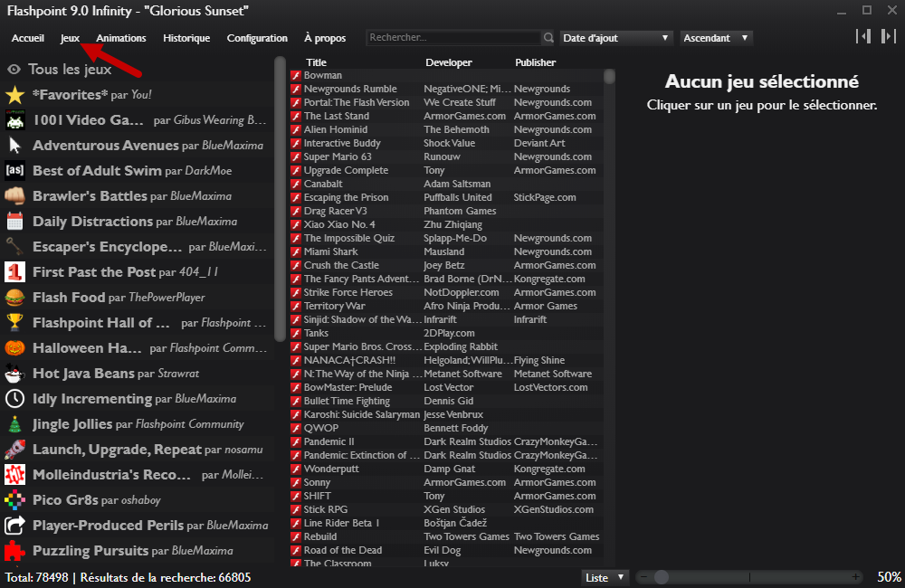This screenshot has height=588, width=905.
Task: Click the Adventurous Avenues cursor icon
Action: click(15, 146)
